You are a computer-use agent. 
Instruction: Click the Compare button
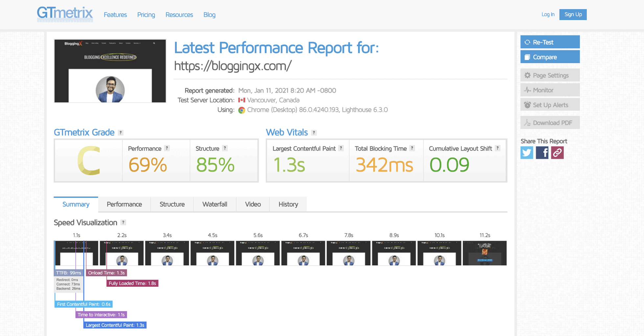550,57
